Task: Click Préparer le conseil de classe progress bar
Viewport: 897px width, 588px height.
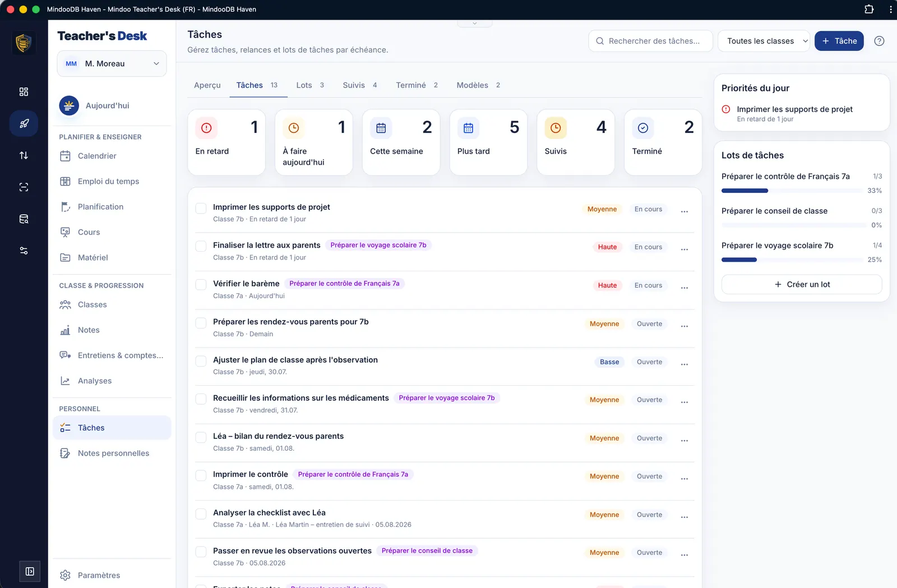Action: click(794, 225)
